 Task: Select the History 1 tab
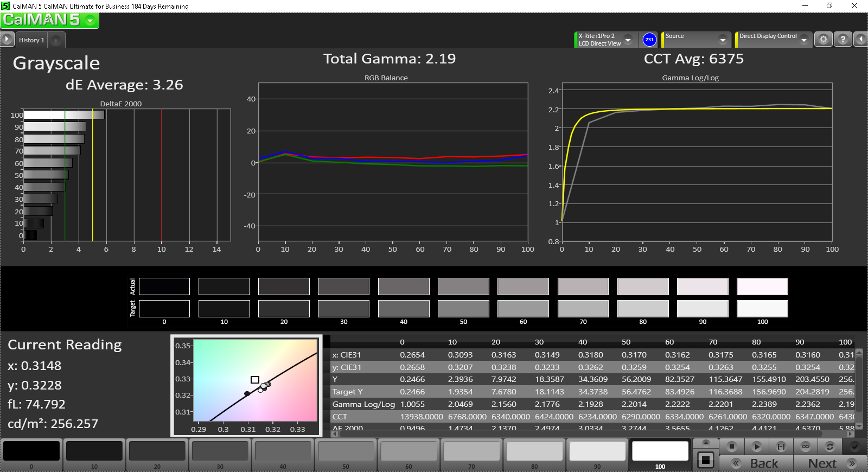[31, 40]
